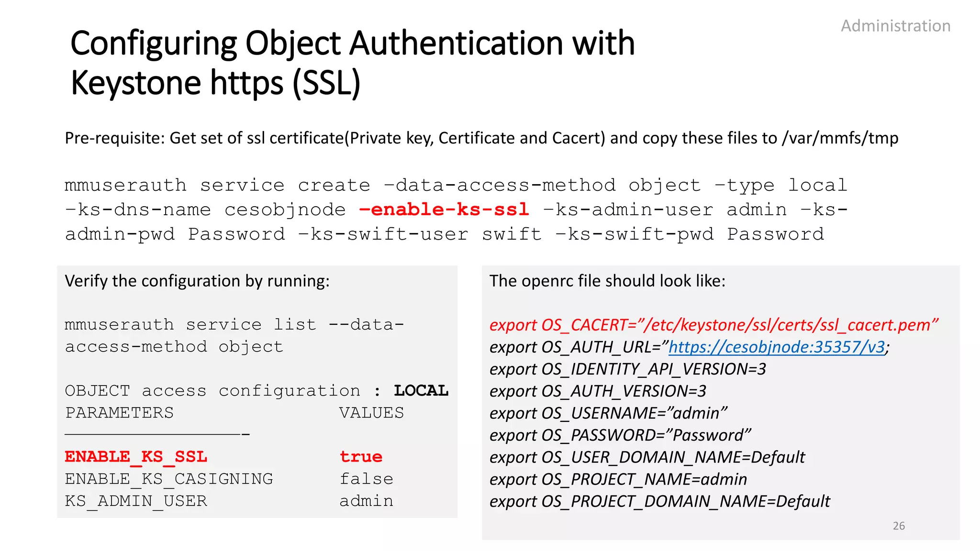Click the 'false' value
Viewport: 980px width, 551px height.
pyautogui.click(x=367, y=479)
